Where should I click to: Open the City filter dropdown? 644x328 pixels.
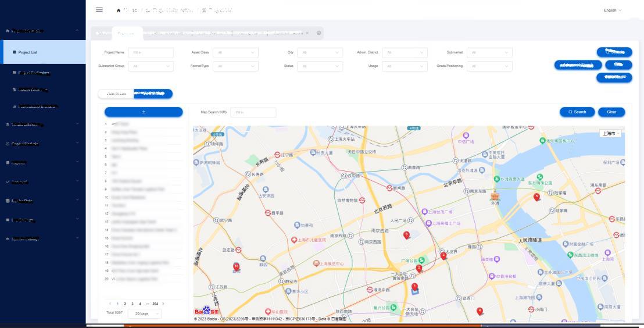(x=320, y=52)
